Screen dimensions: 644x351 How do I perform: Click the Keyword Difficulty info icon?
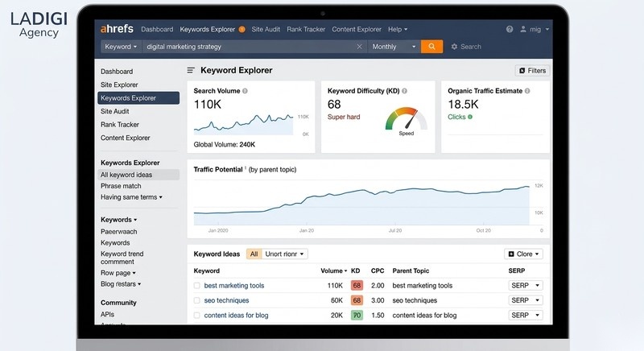404,91
